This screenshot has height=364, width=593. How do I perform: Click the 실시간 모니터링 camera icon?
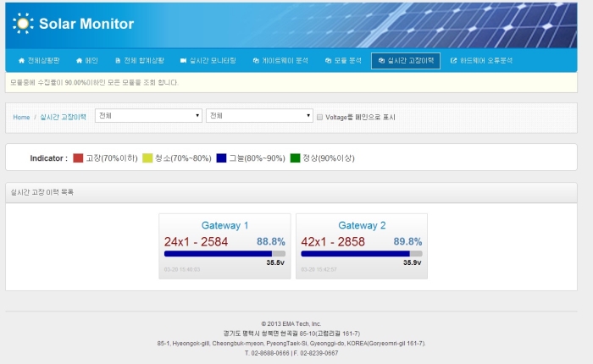coord(183,61)
